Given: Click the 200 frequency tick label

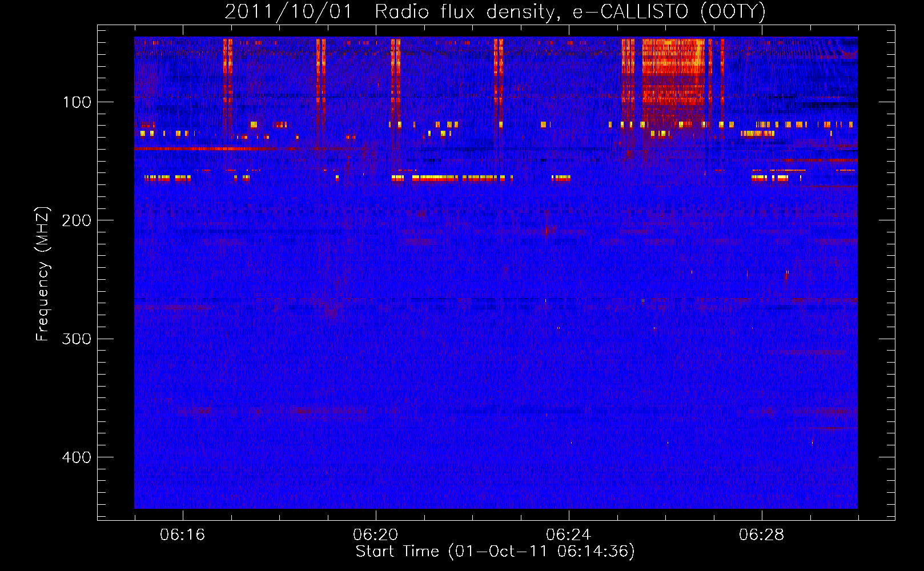Looking at the screenshot, I should pyautogui.click(x=77, y=220).
